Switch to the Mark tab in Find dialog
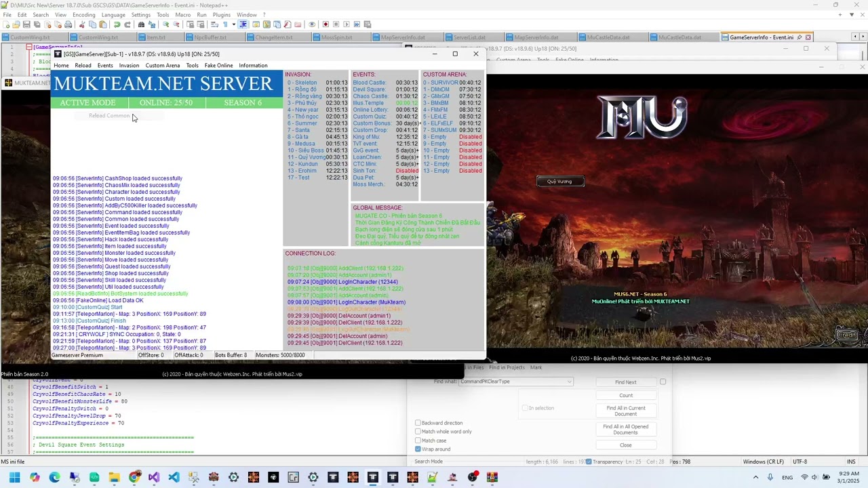This screenshot has height=488, width=868. coord(536,367)
